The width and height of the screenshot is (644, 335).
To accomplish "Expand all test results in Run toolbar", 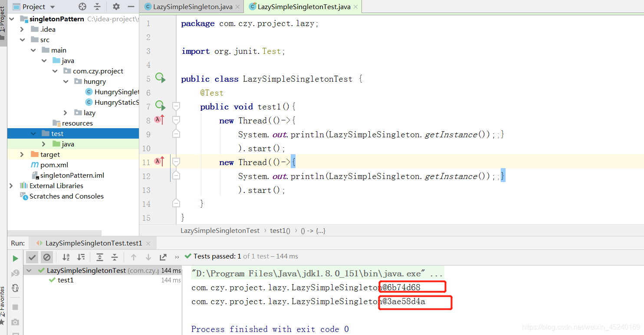I will pos(100,257).
